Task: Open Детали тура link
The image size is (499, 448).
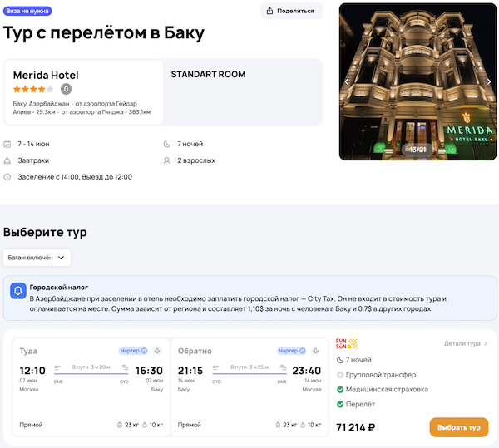Action: [x=466, y=342]
